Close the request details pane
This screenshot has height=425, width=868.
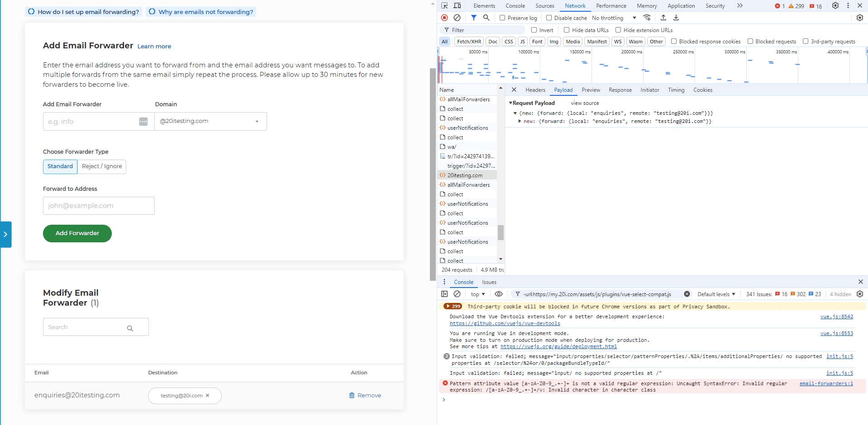pos(514,90)
